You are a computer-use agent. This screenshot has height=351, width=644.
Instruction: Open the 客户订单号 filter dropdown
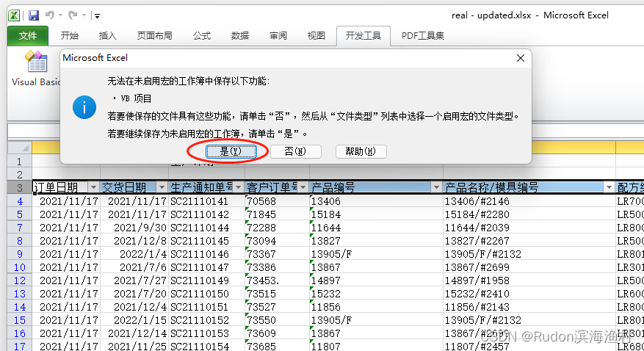pyautogui.click(x=303, y=187)
